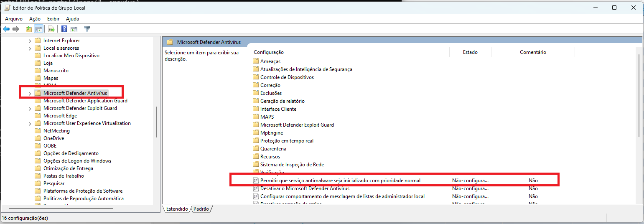Click the left pane vertical scrollbar
Screen dimensions: 644x224
click(156, 121)
